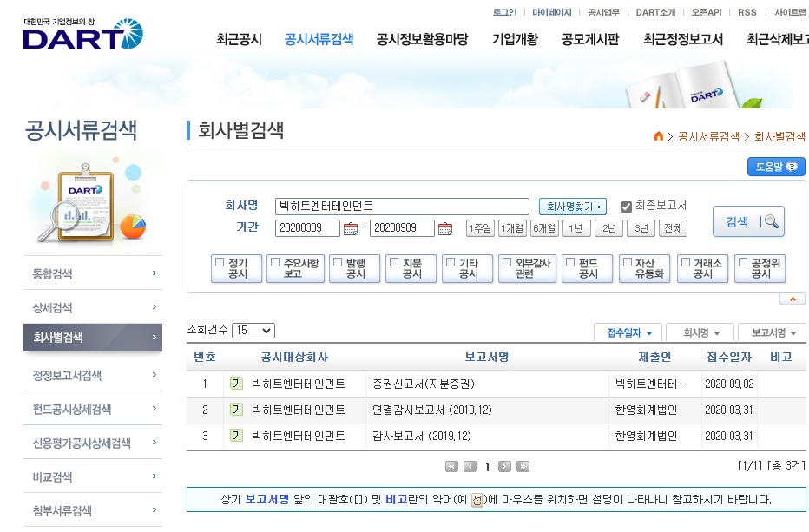The width and height of the screenshot is (809, 532).
Task: Click the 회사명 input field
Action: coord(403,207)
